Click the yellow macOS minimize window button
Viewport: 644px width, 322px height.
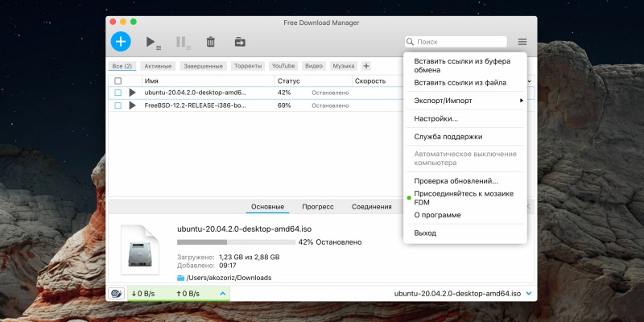click(x=123, y=22)
